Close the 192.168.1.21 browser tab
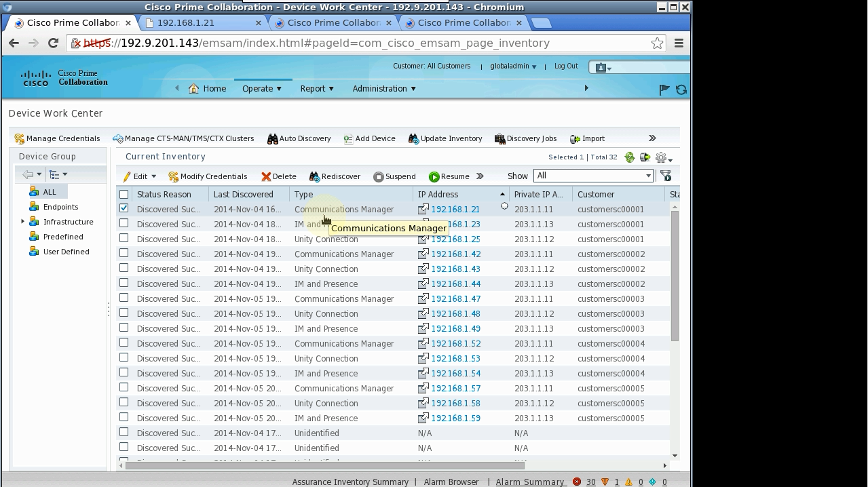Viewport: 868px width, 487px height. point(258,23)
